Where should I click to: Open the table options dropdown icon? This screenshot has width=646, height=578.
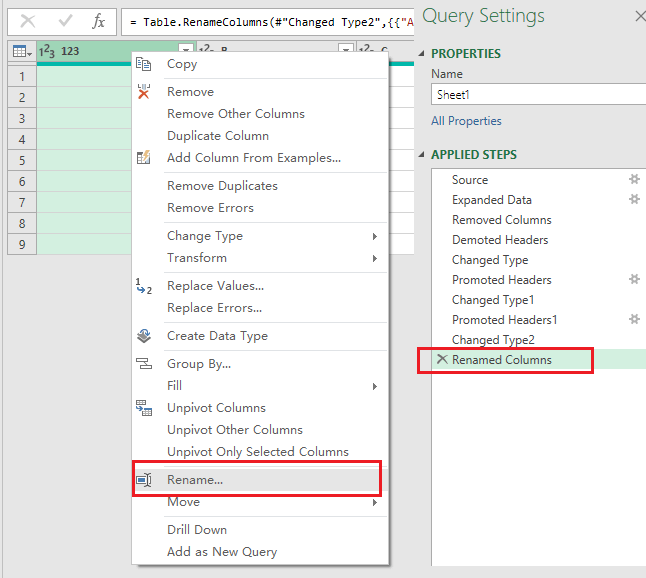(22, 51)
